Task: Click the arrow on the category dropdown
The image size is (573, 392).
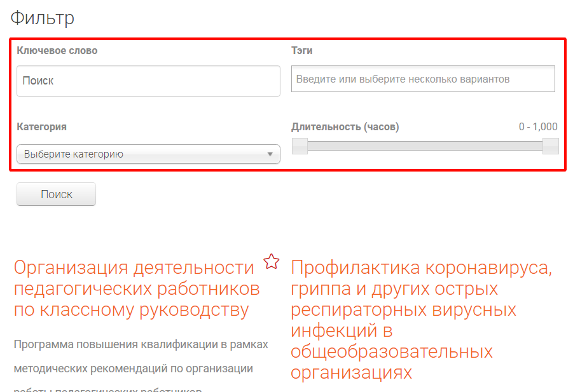Action: coord(270,154)
